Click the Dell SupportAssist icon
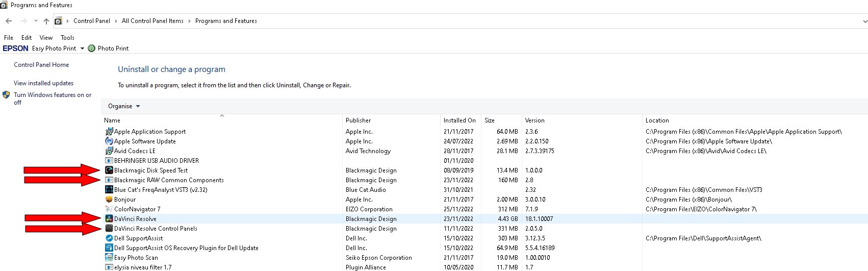 109,238
